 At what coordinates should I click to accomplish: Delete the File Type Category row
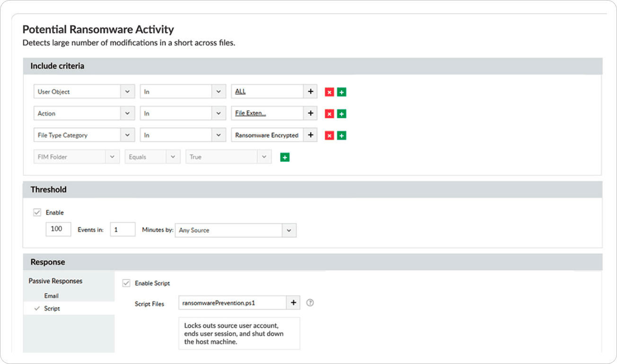click(329, 135)
